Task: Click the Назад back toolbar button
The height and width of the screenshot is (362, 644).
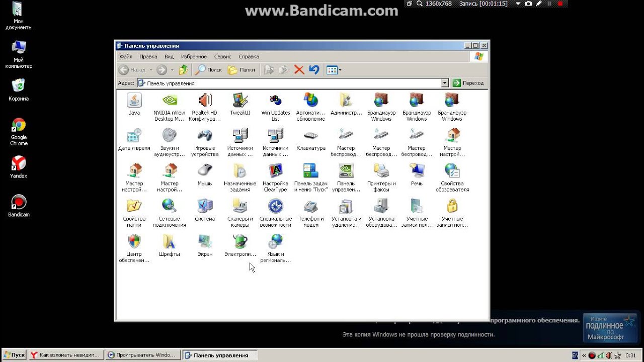Action: click(132, 70)
